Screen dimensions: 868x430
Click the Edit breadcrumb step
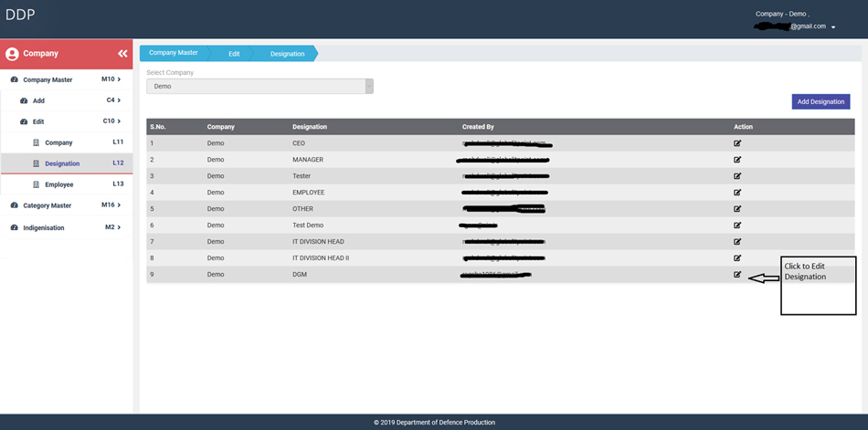[234, 54]
